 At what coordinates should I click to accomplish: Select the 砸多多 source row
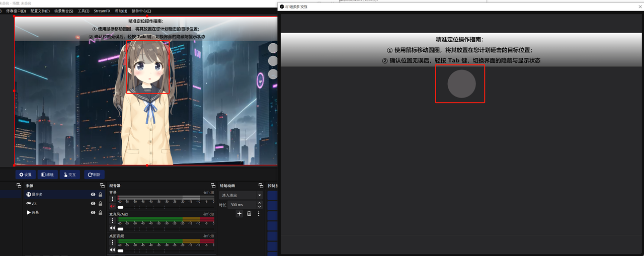pyautogui.click(x=64, y=195)
